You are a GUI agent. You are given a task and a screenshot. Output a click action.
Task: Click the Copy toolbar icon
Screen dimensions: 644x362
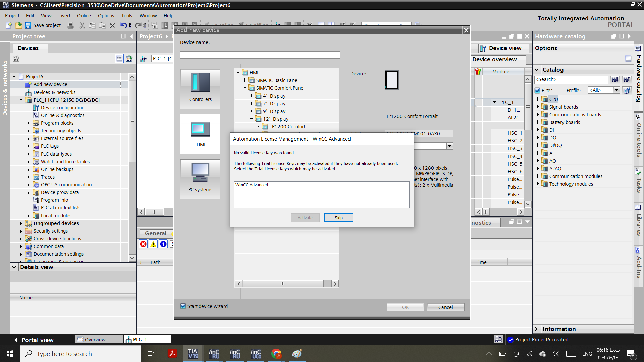click(92, 25)
